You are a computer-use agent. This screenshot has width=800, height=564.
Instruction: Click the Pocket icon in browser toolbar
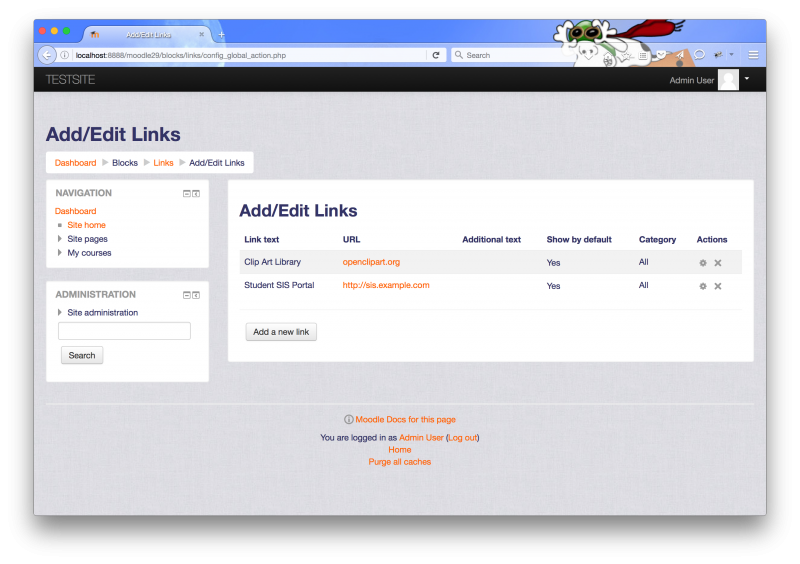(x=661, y=55)
